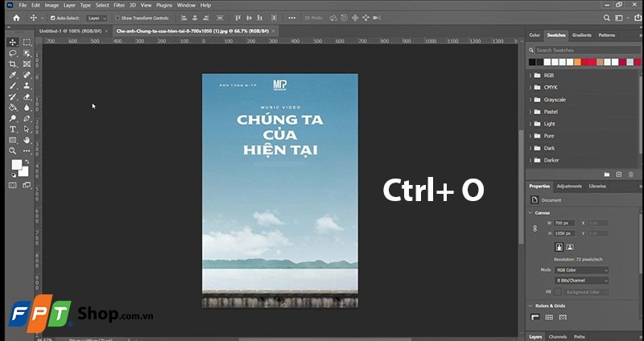Open the Plugins menu
The image size is (644, 341).
click(x=164, y=6)
